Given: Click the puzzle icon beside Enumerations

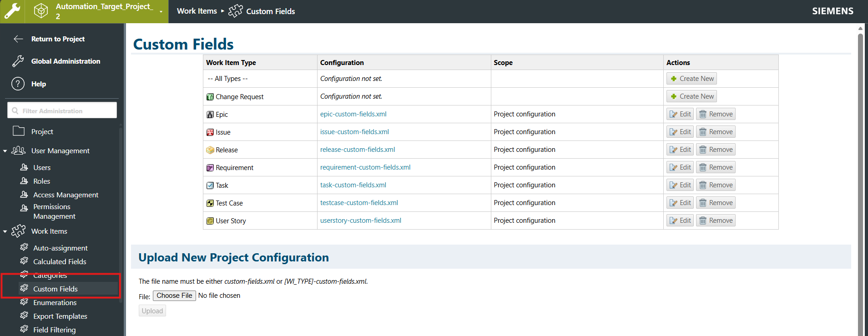Looking at the screenshot, I should (24, 302).
